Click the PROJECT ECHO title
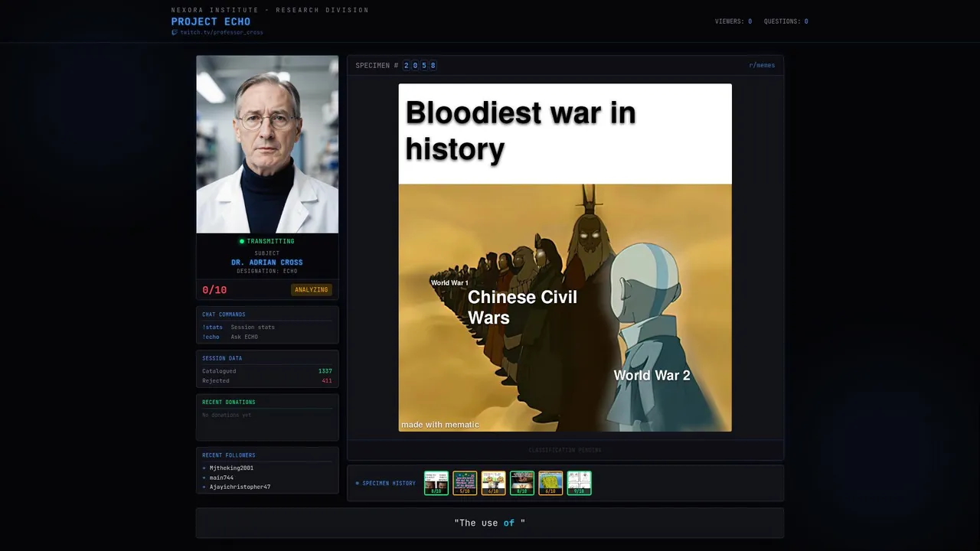 click(211, 21)
